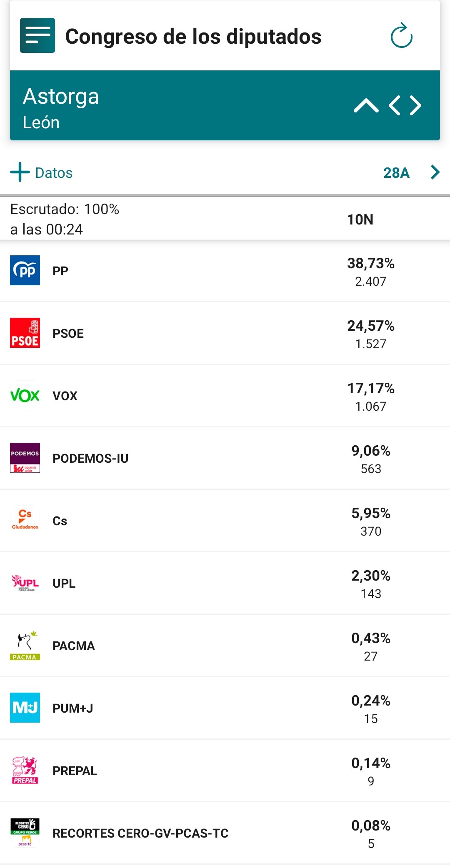Screen dimensions: 450x868
Task: Expand the Datos section
Action: click(x=42, y=172)
